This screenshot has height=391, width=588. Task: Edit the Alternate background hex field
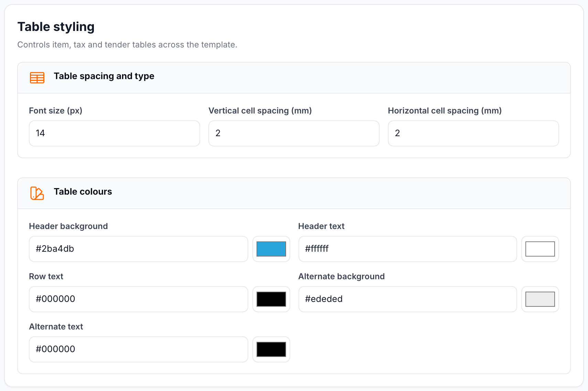pos(408,299)
